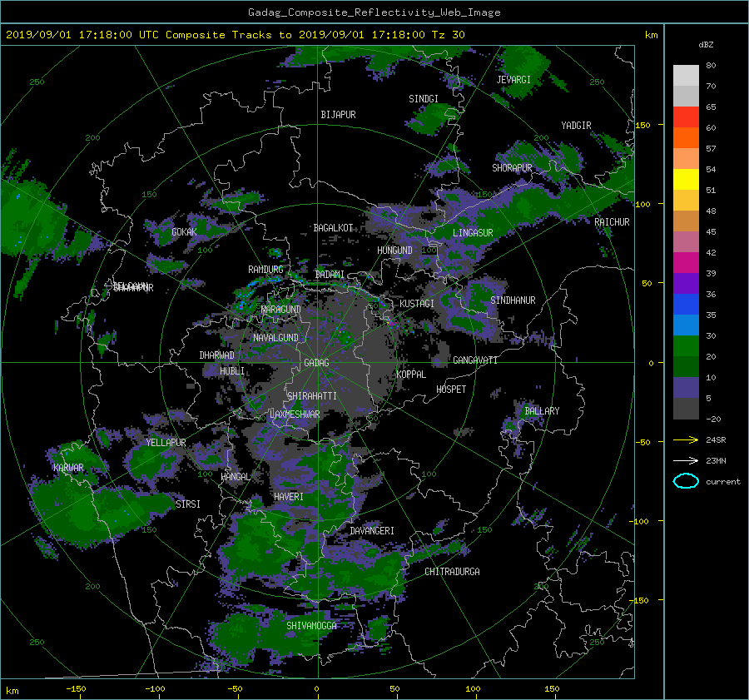The width and height of the screenshot is (749, 700).
Task: Click the SHIVAMOGGA city label
Action: [311, 626]
